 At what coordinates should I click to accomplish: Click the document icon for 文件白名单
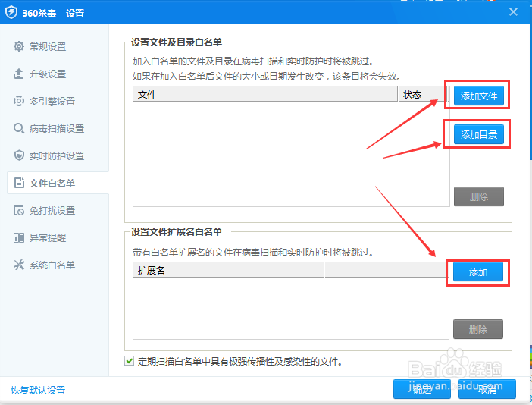(x=19, y=183)
